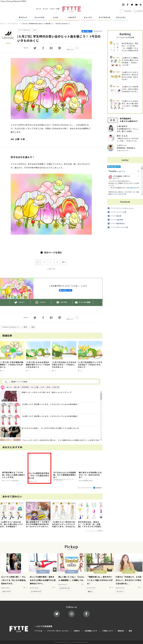The image size is (143, 644).
Task: Click the Search magnifier icon in the header
Action: [135, 11]
